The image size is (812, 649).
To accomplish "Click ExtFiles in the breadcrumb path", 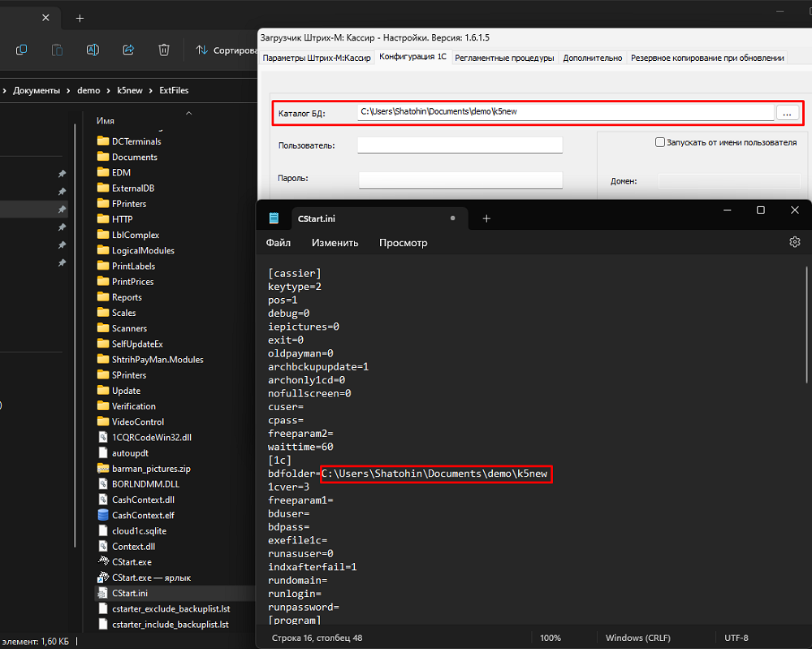I will click(x=174, y=91).
